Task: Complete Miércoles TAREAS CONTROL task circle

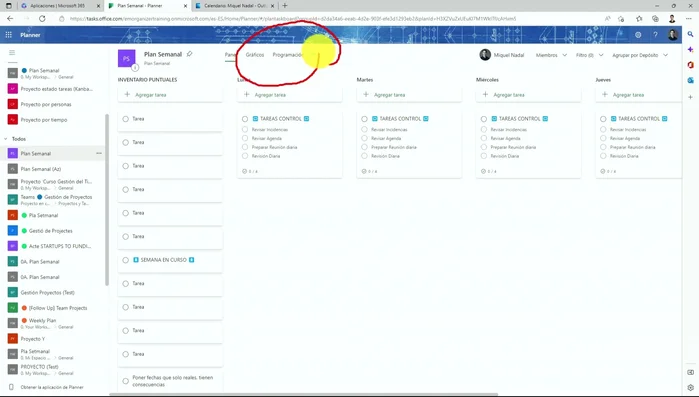Action: (x=484, y=119)
